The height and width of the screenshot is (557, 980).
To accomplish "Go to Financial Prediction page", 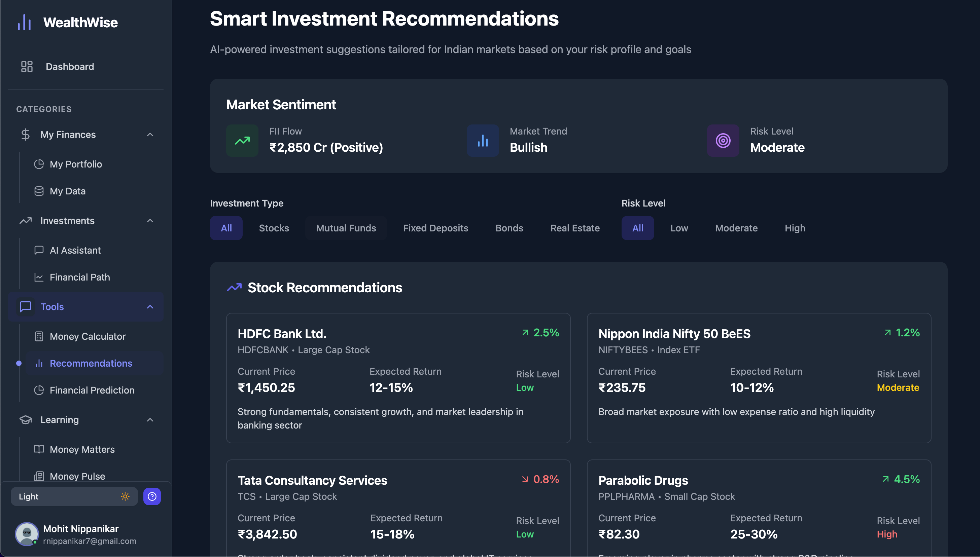I will [x=92, y=390].
